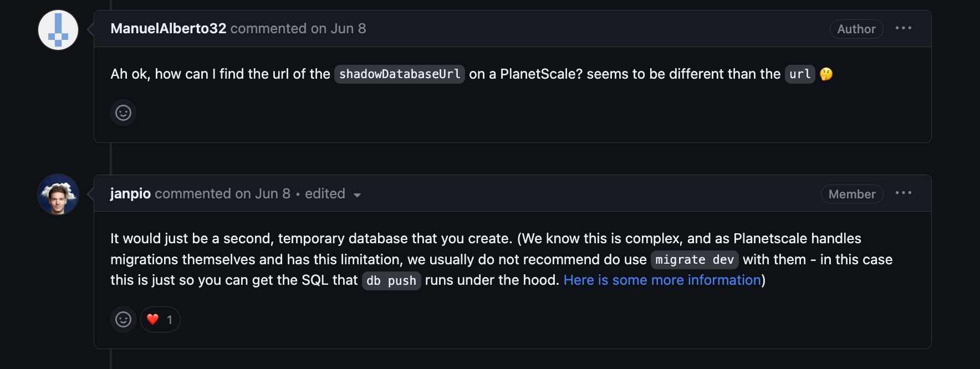Click the timestamp on ManuelAlberto32's comment
The image size is (980, 369).
[338, 29]
